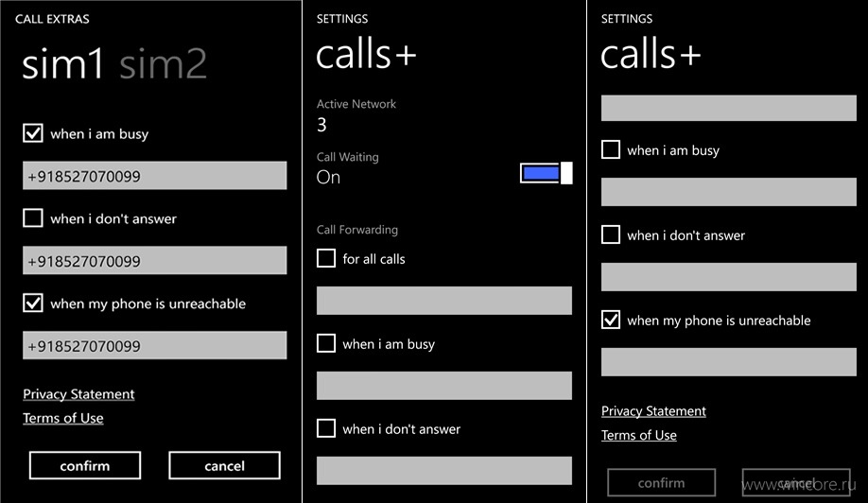Click the Call Waiting 'On' status text
This screenshot has height=503, width=868.
tap(328, 177)
